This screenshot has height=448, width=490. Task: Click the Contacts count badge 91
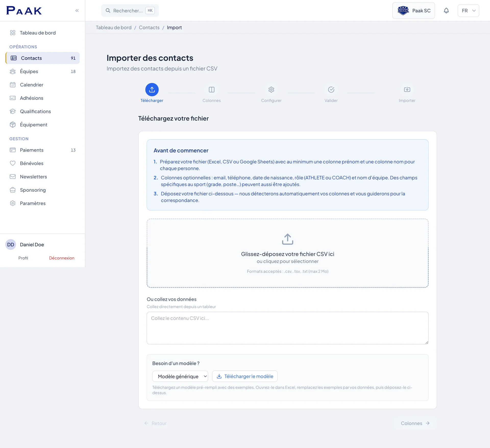click(73, 58)
